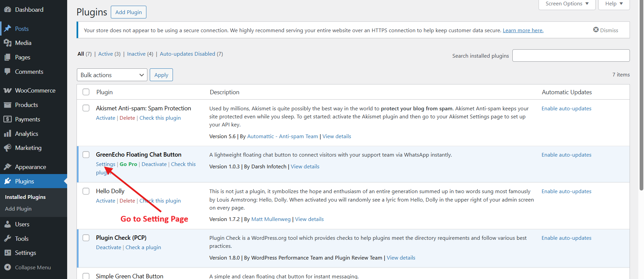Click the Apply bulk action button
The height and width of the screenshot is (279, 644).
pos(161,75)
